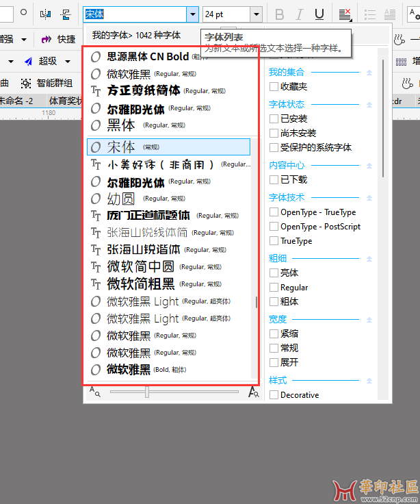Collapse the 内容中心 section
Image resolution: width=420 pixels, height=504 pixels.
[369, 166]
